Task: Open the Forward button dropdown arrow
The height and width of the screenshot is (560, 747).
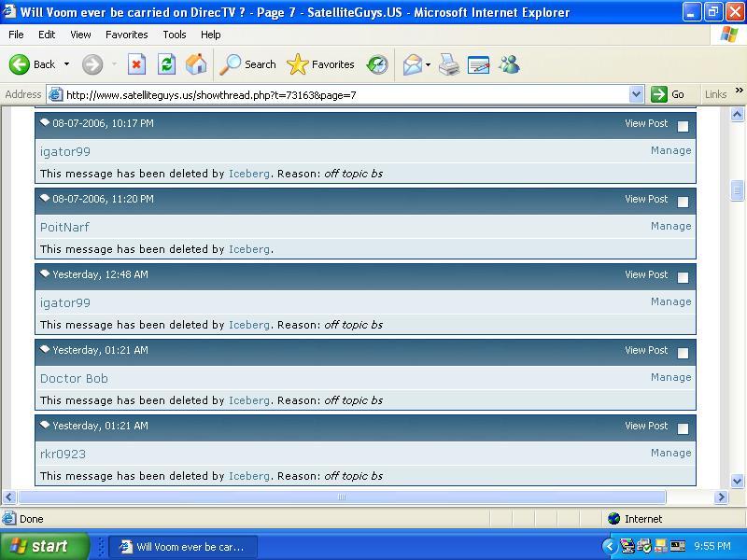Action: (114, 64)
